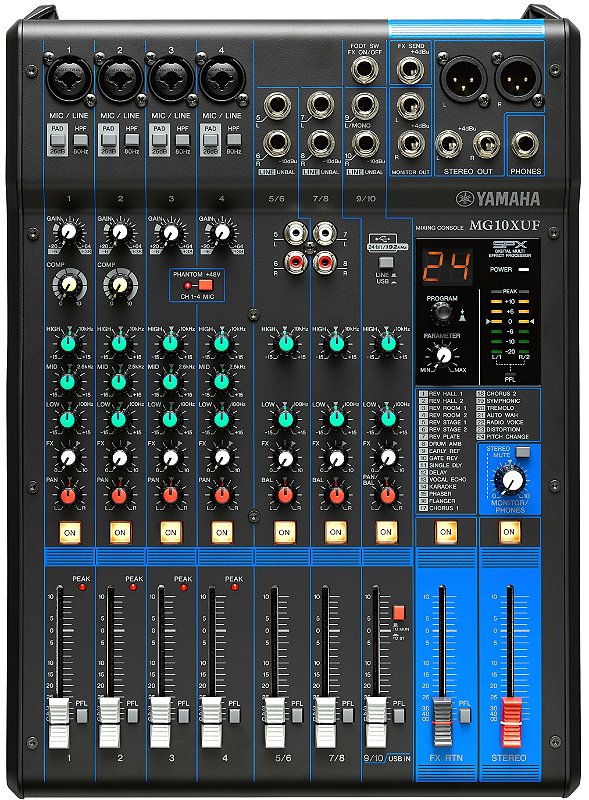589x800 pixels.
Task: Click the channel 5 L line input jack
Action: click(x=276, y=106)
